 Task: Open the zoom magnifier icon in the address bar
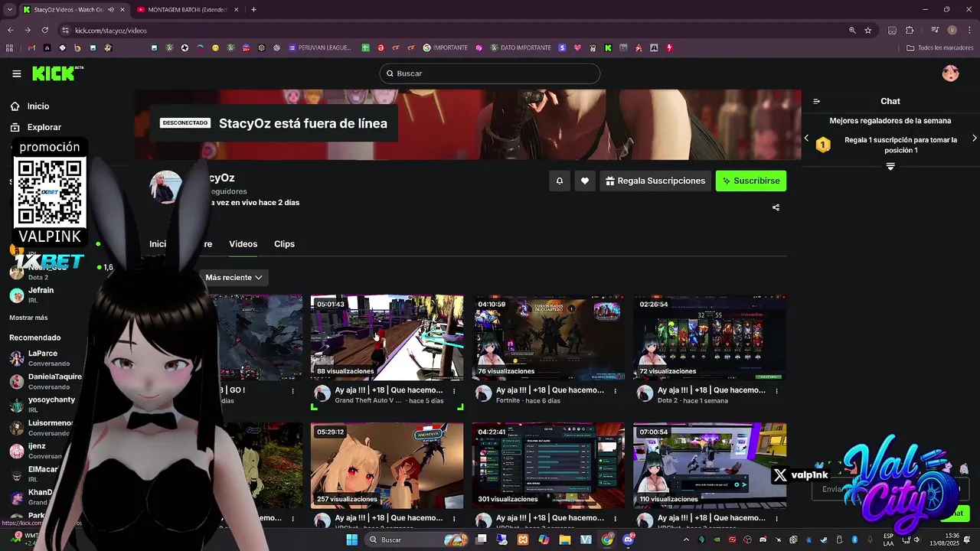(852, 31)
